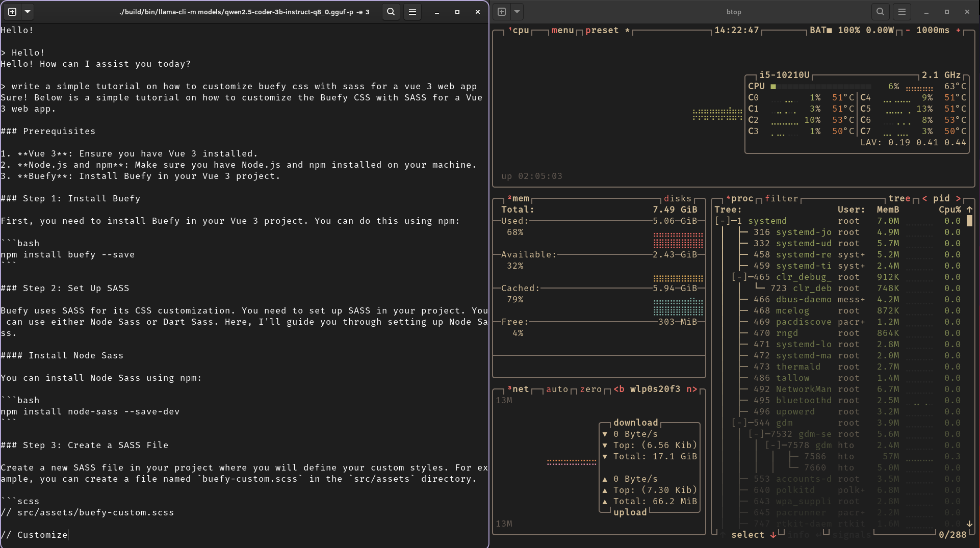Toggle process tree view
The height and width of the screenshot is (548, 980).
coord(899,198)
